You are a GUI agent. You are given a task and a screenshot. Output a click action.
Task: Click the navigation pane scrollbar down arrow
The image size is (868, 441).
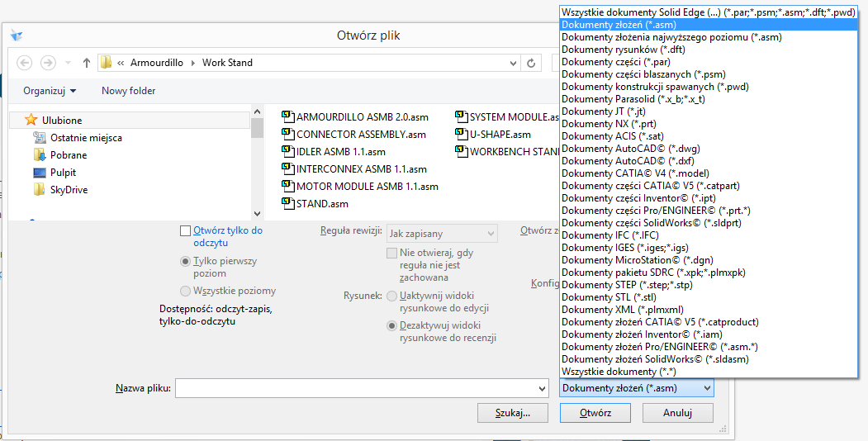point(257,214)
